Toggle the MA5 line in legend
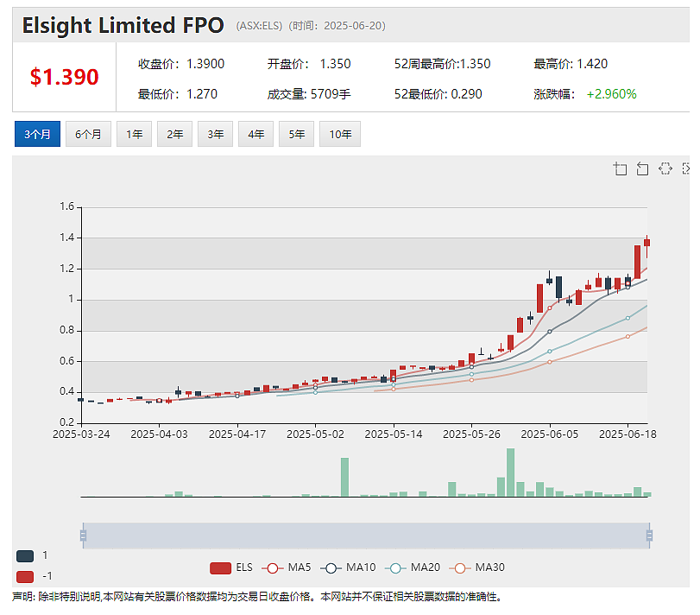Image resolution: width=700 pixels, height=615 pixels. pos(287,568)
